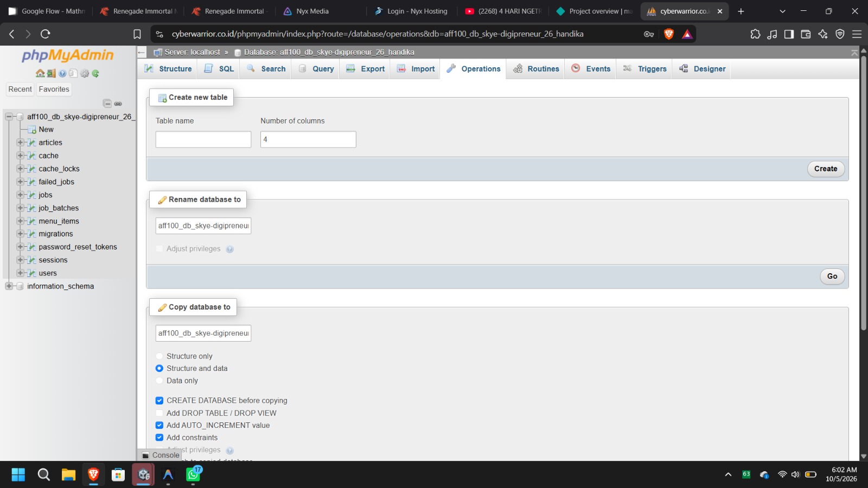Uncheck CREATE DATABASE before copying
This screenshot has height=488, width=868.
tap(159, 401)
